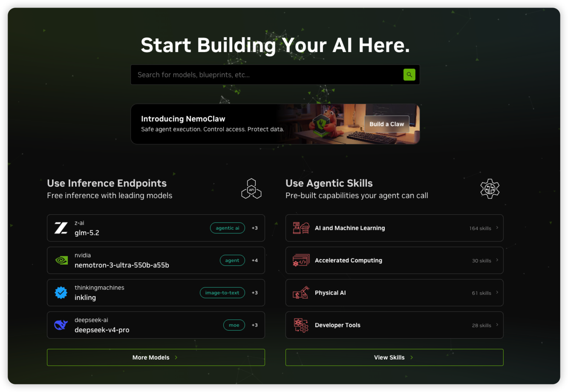
Task: Select the image-to-text tag
Action: tap(222, 293)
